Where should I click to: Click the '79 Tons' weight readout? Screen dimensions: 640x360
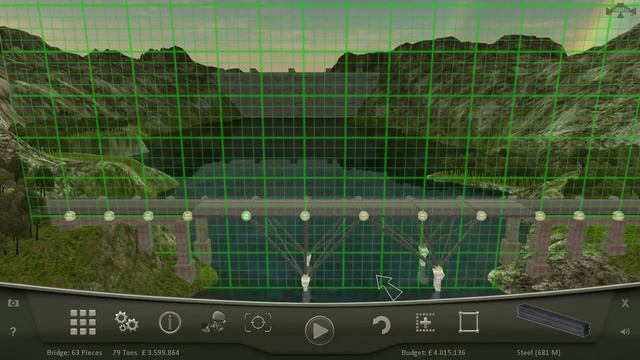coord(124,353)
